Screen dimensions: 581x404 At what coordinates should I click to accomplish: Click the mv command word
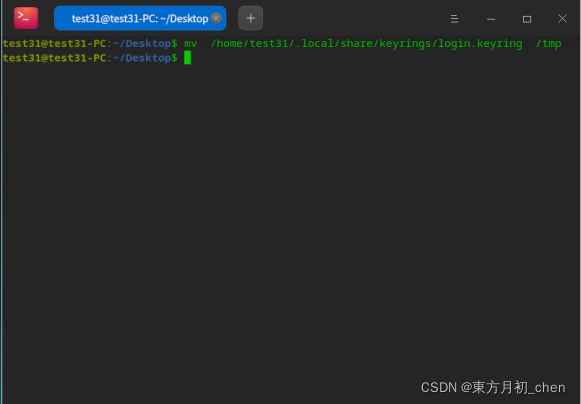click(191, 44)
